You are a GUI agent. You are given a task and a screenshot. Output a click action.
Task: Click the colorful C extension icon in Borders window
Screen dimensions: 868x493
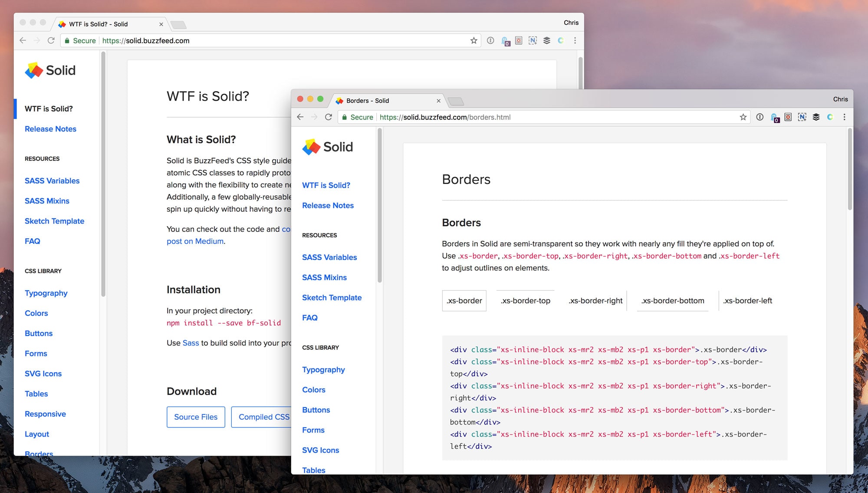[830, 117]
